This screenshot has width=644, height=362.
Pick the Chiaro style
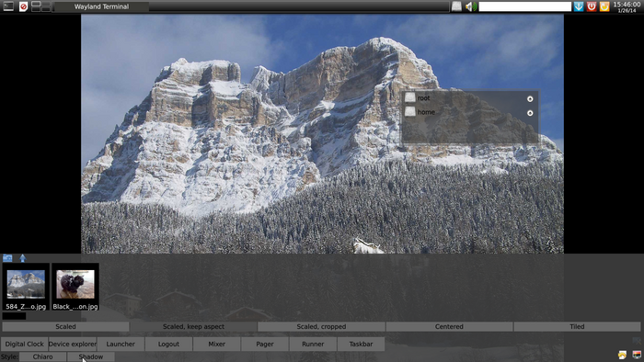click(x=42, y=356)
